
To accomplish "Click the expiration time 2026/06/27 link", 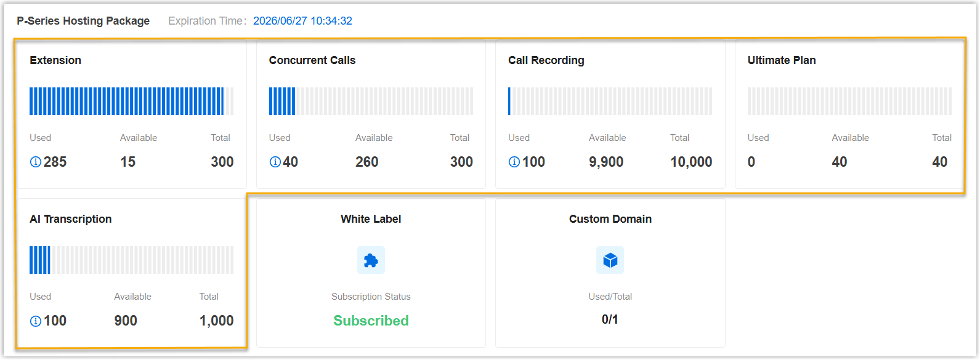I will [302, 21].
